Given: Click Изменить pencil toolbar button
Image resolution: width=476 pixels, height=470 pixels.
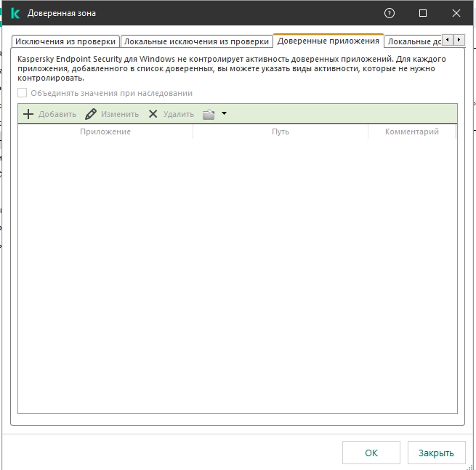Looking at the screenshot, I should [112, 114].
